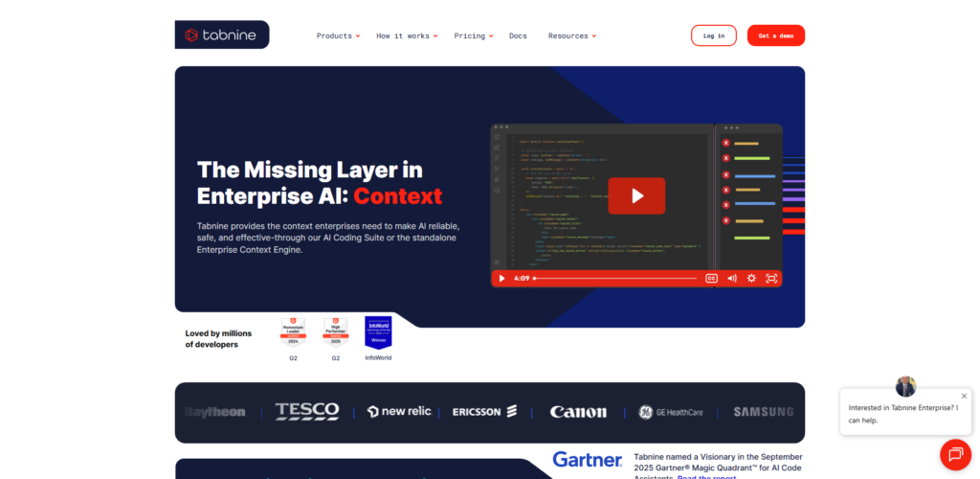Expand the Resources dropdown menu
The image size is (980, 479).
[x=571, y=35]
